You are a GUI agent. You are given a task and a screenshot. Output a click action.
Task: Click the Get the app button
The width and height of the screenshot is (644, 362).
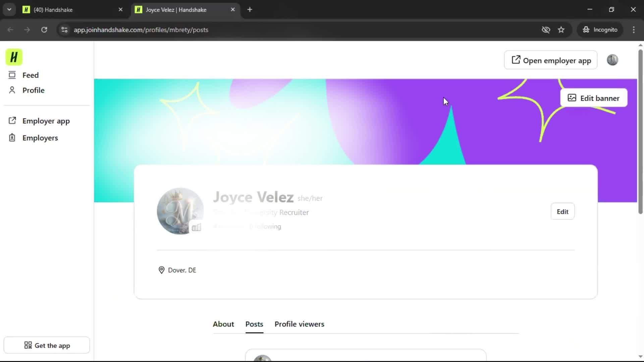[47, 345]
